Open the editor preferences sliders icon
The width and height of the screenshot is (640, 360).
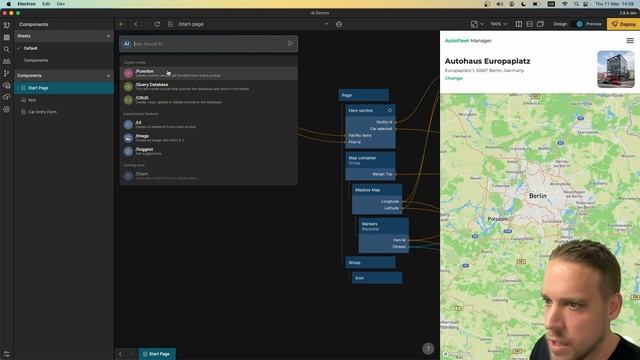pos(7,354)
